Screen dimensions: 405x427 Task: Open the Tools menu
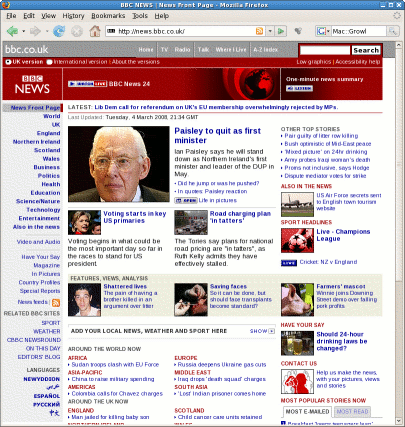tap(140, 16)
